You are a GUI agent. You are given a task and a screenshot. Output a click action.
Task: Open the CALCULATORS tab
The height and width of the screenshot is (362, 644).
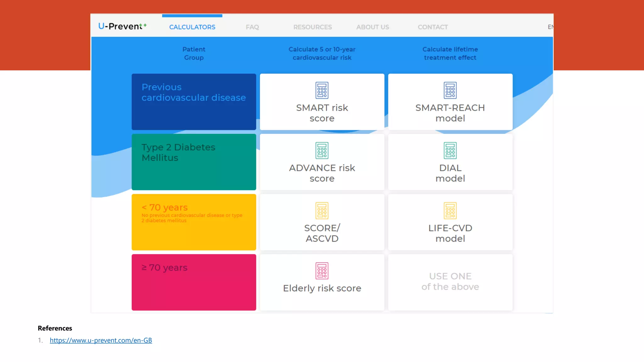pos(192,27)
